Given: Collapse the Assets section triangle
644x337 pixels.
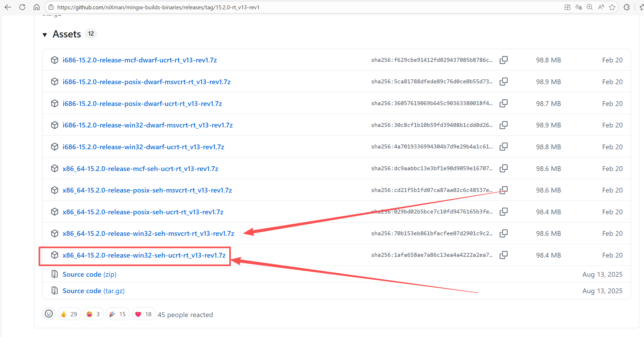Looking at the screenshot, I should point(45,35).
